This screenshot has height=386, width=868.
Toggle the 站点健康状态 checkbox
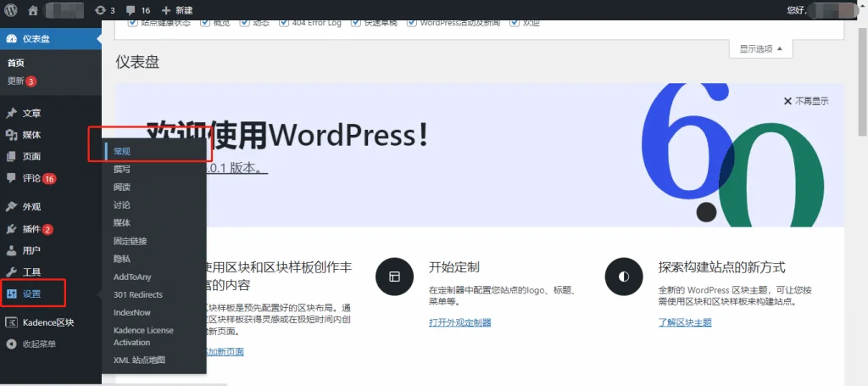132,23
